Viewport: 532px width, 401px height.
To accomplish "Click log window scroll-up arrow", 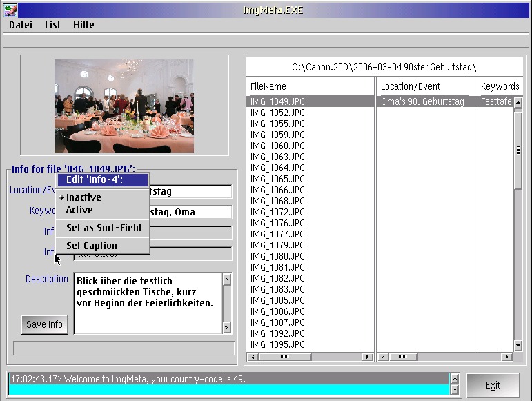I will coord(455,378).
